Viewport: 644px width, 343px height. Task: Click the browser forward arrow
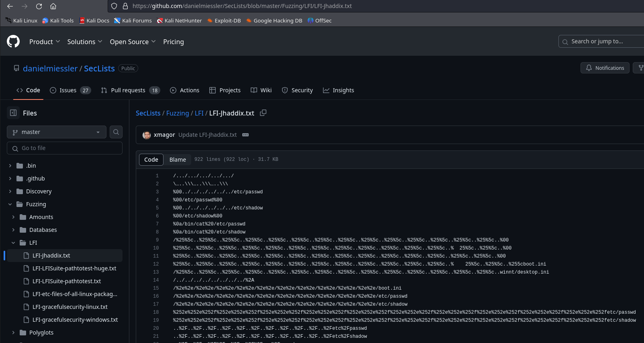(x=25, y=6)
